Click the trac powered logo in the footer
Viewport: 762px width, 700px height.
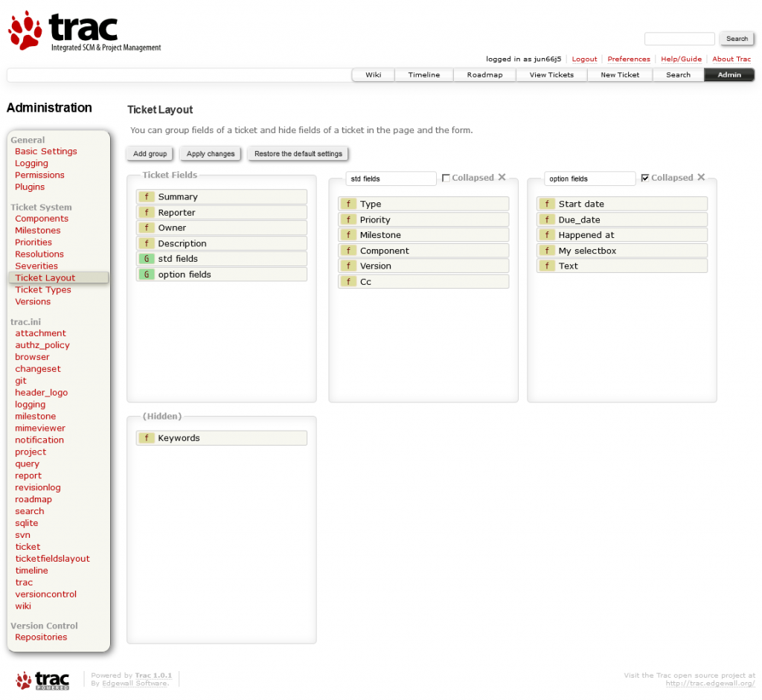(42, 680)
